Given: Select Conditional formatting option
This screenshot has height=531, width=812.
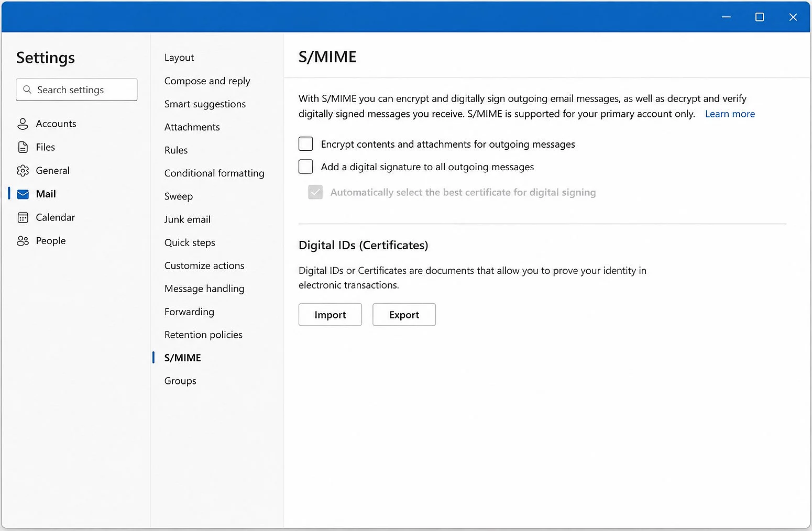Looking at the screenshot, I should point(214,173).
